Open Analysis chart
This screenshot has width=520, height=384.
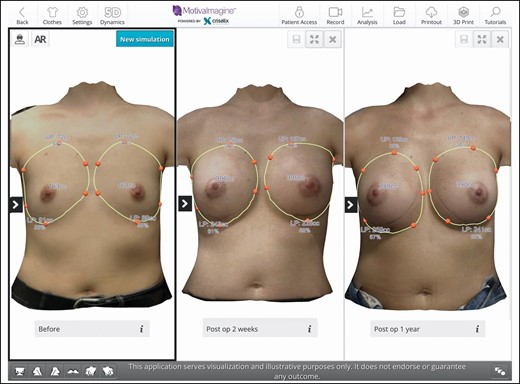pos(367,16)
